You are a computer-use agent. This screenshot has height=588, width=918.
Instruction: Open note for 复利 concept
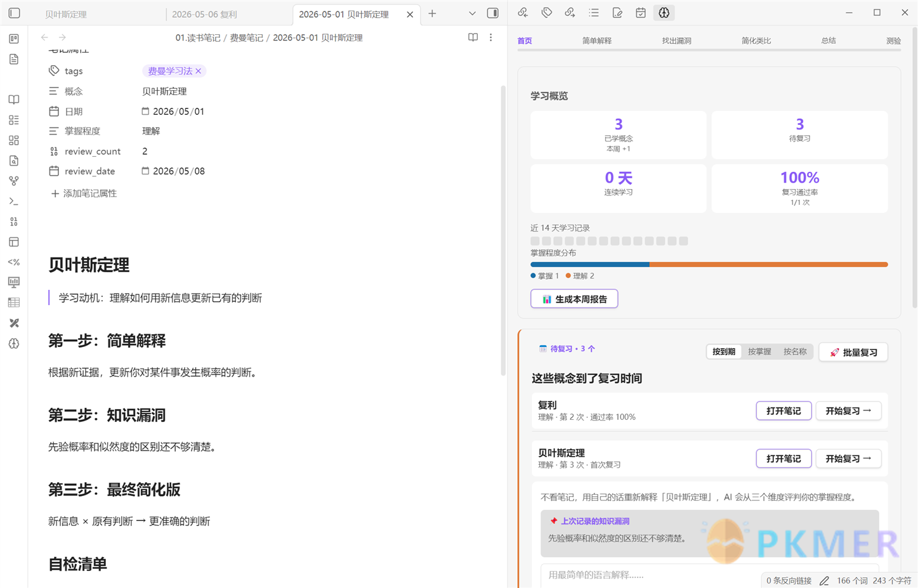pos(784,411)
